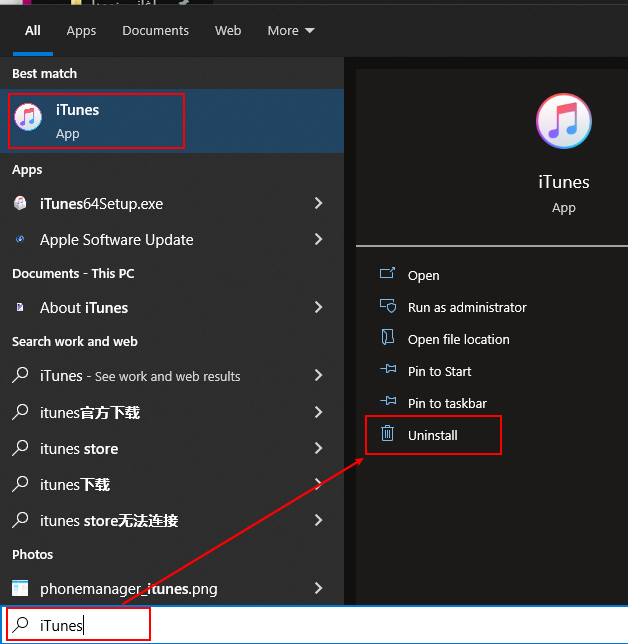
Task: Click the magnifier icon beside 'iTunes - See work and web results'
Action: point(20,375)
